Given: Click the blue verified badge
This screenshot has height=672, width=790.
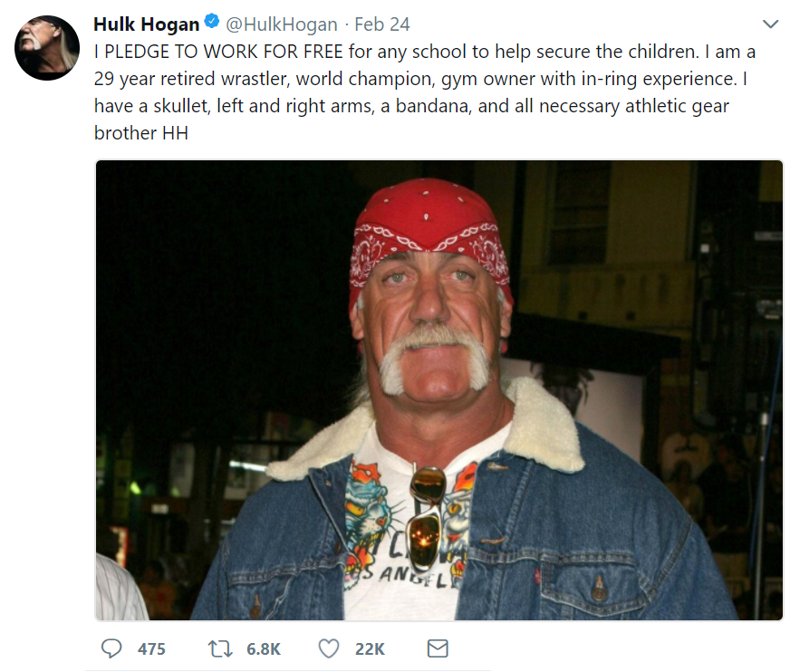Looking at the screenshot, I should (212, 22).
